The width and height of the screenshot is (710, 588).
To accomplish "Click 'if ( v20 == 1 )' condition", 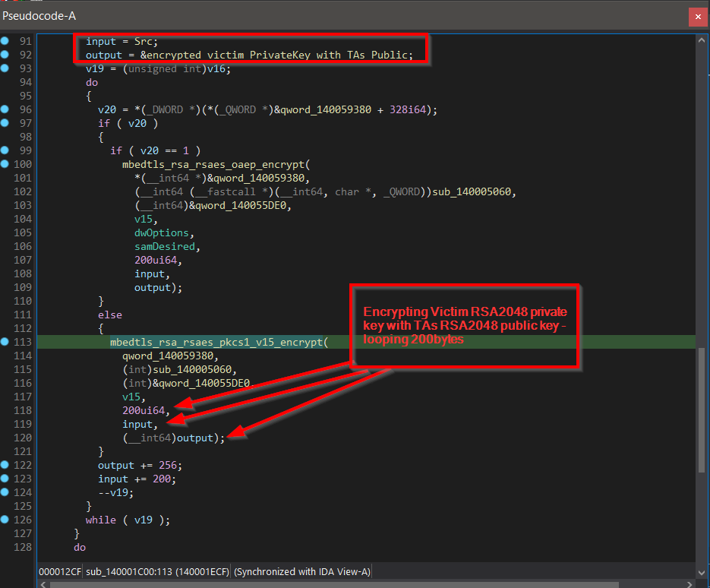I will pos(156,151).
